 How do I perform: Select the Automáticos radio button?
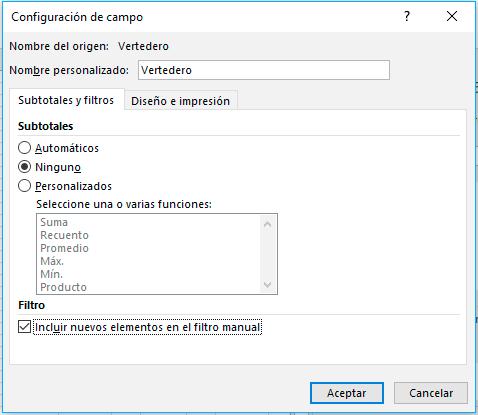pyautogui.click(x=24, y=148)
